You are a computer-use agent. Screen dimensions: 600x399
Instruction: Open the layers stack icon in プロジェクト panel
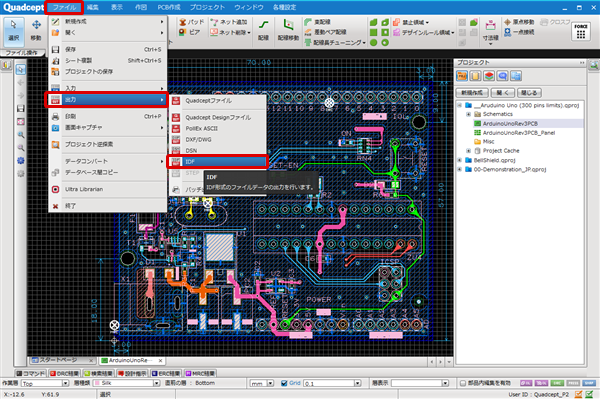coord(489,76)
